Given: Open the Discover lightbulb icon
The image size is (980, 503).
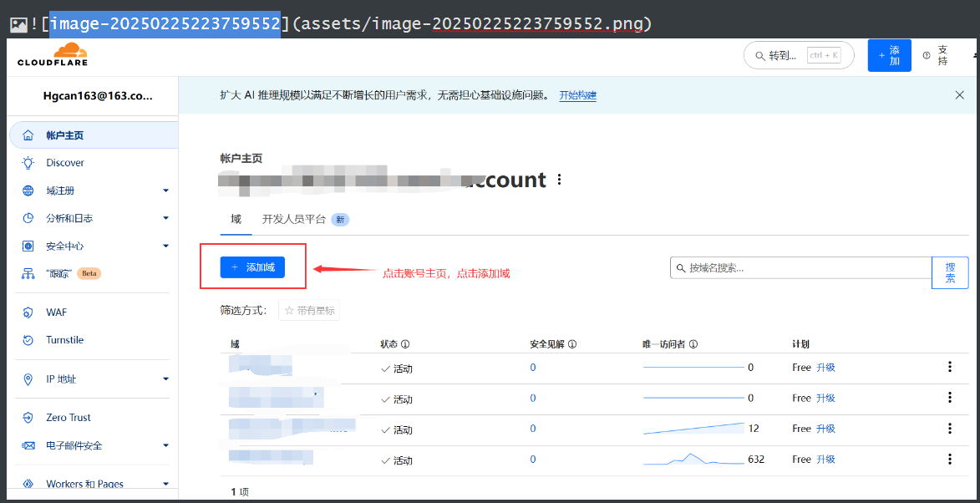Looking at the screenshot, I should coord(28,163).
